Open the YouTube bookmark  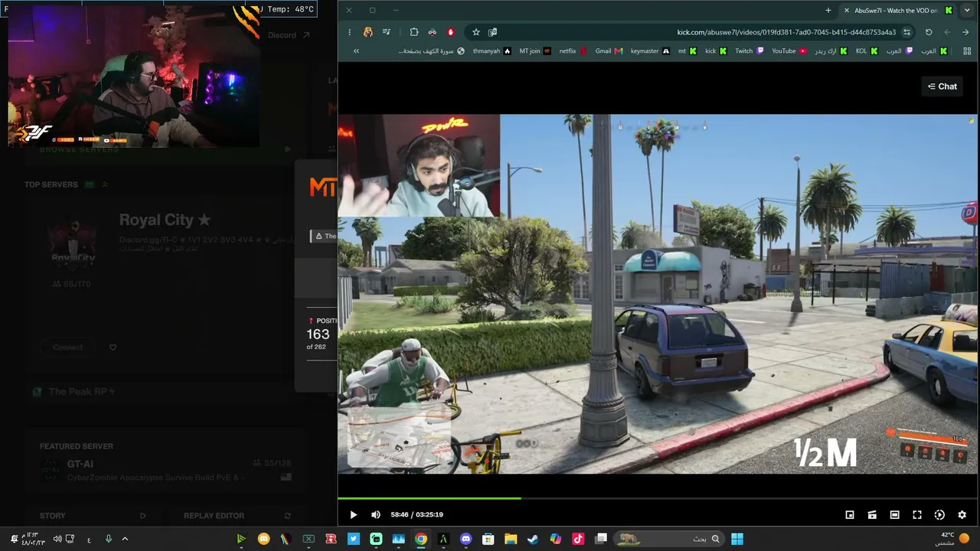click(x=789, y=51)
